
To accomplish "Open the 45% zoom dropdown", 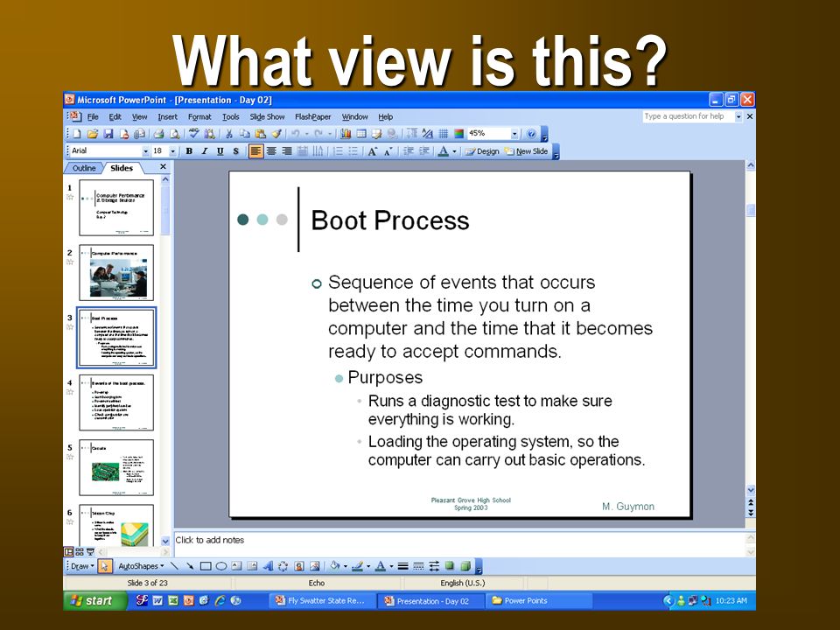I will click(x=514, y=134).
